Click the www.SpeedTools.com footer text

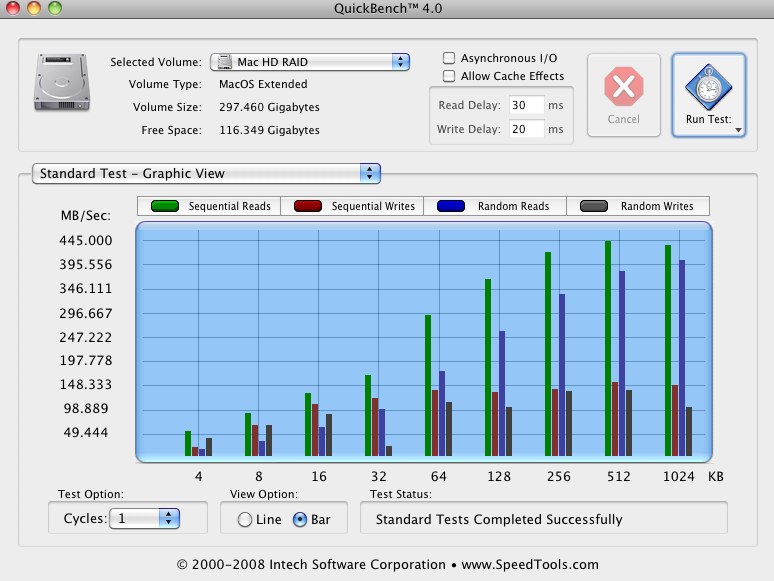(x=530, y=564)
